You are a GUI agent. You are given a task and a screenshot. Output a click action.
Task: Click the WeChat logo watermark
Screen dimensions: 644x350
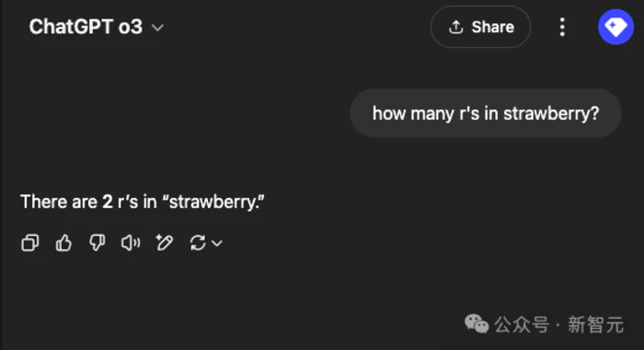pos(477,324)
